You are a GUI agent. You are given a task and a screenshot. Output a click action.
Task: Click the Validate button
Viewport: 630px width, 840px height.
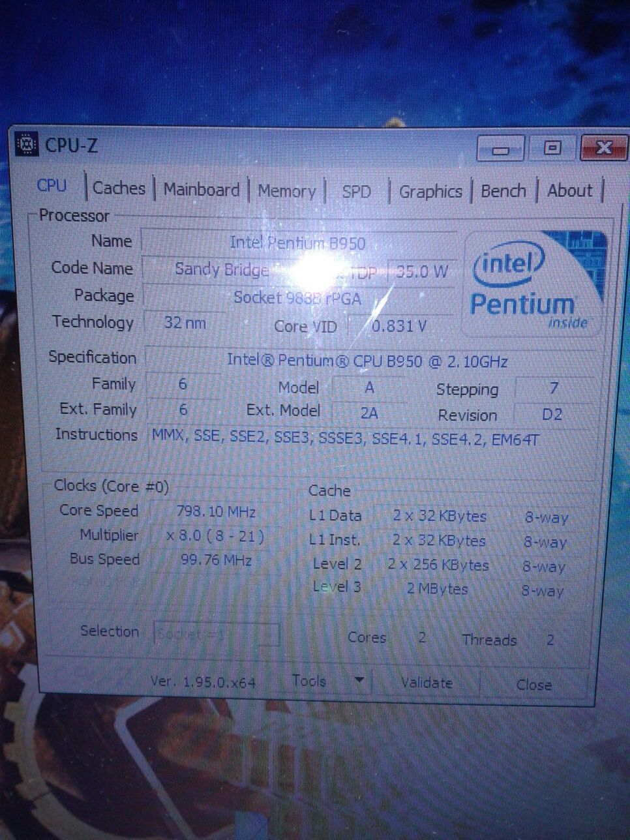coord(427,683)
